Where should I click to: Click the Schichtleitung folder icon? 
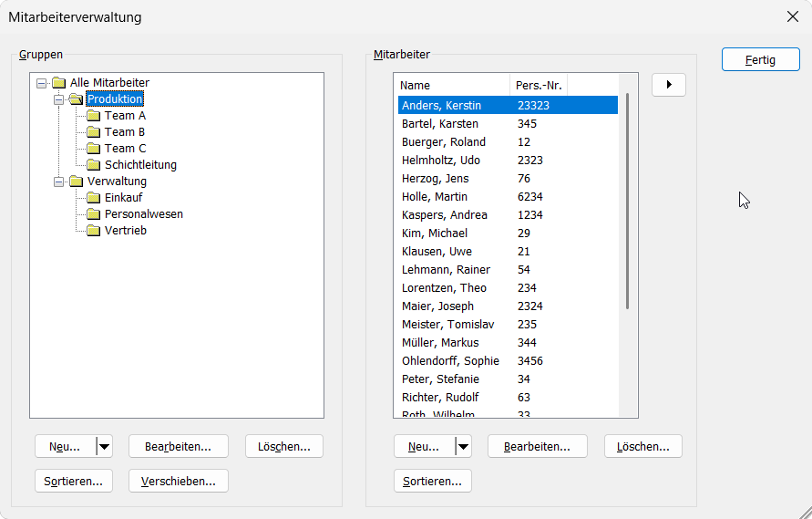tap(93, 165)
